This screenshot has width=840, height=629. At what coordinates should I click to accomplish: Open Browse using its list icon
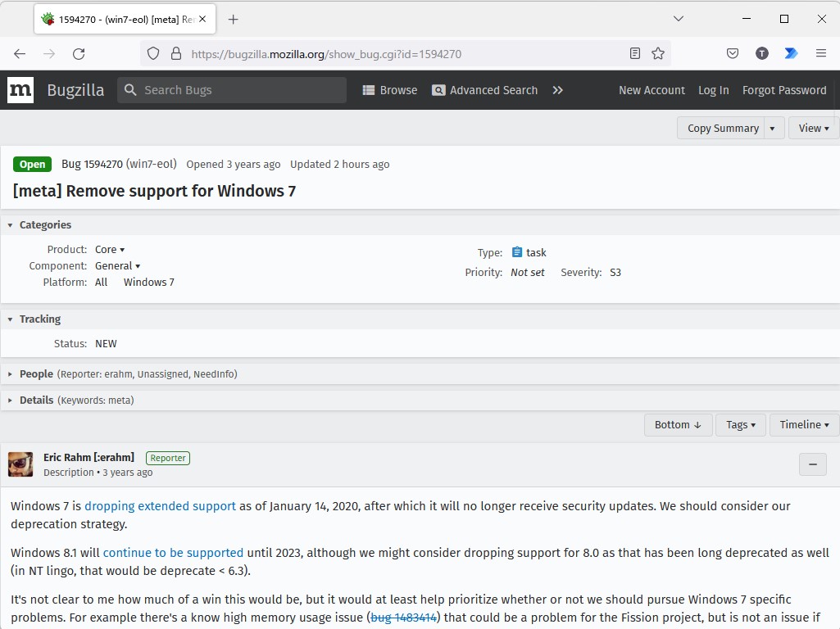[x=368, y=90]
